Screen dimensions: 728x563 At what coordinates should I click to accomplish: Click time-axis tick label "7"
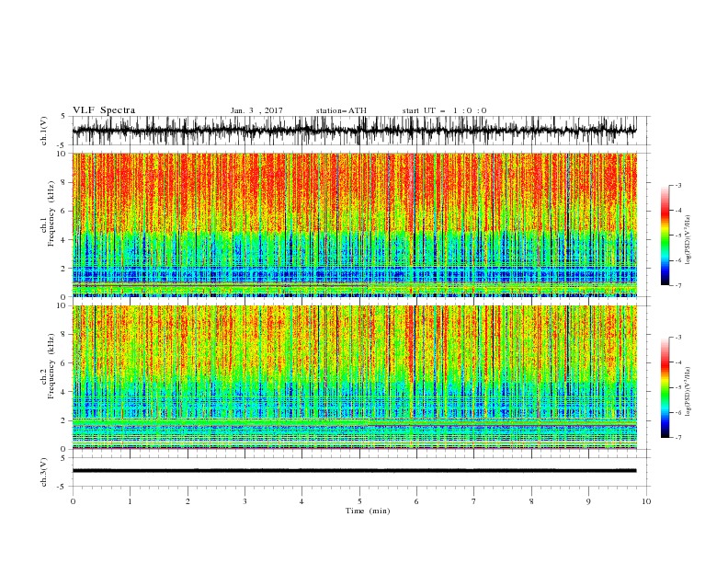click(x=474, y=501)
